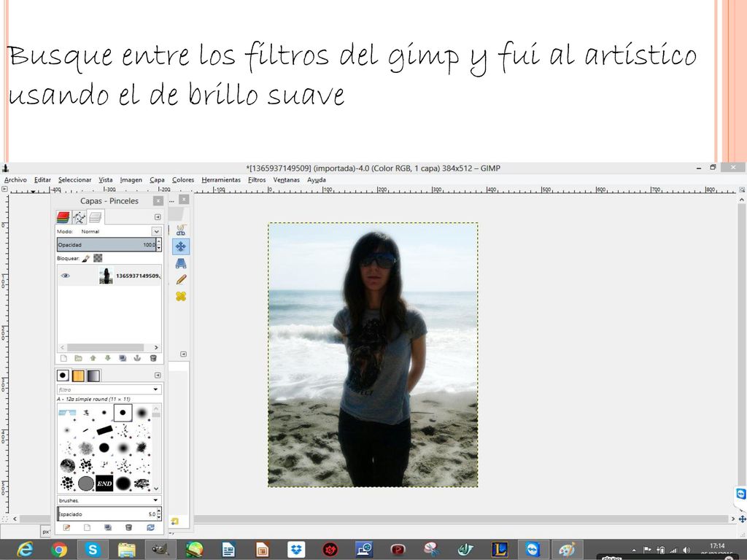Edit the selected brush
747x560 pixels.
click(66, 528)
